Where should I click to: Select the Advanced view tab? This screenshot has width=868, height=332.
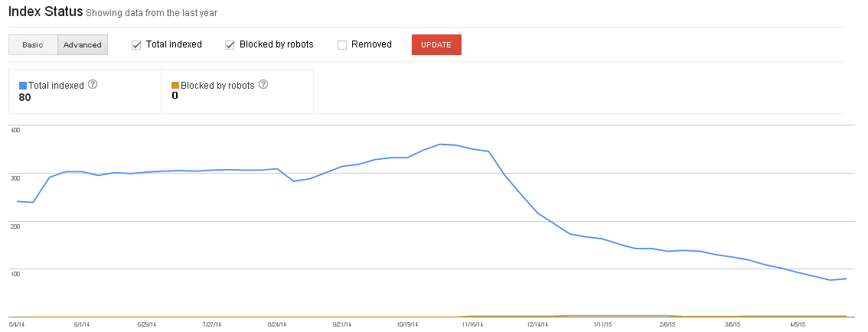click(83, 44)
